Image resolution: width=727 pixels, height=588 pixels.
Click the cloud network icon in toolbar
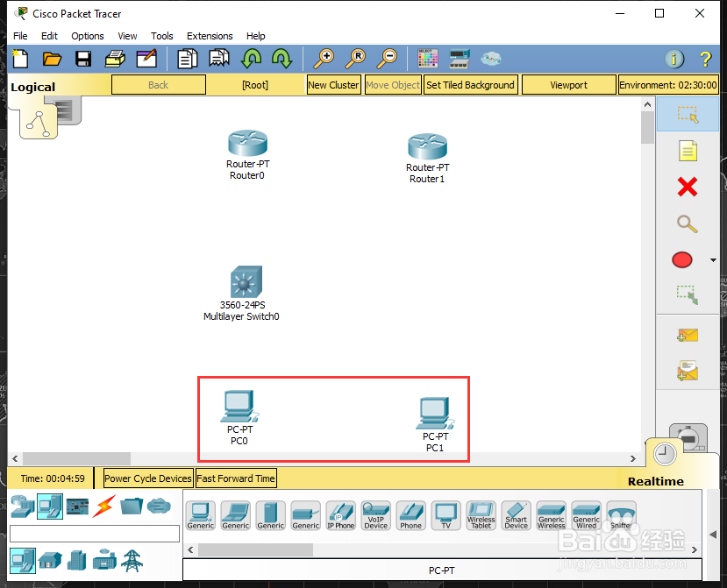490,59
